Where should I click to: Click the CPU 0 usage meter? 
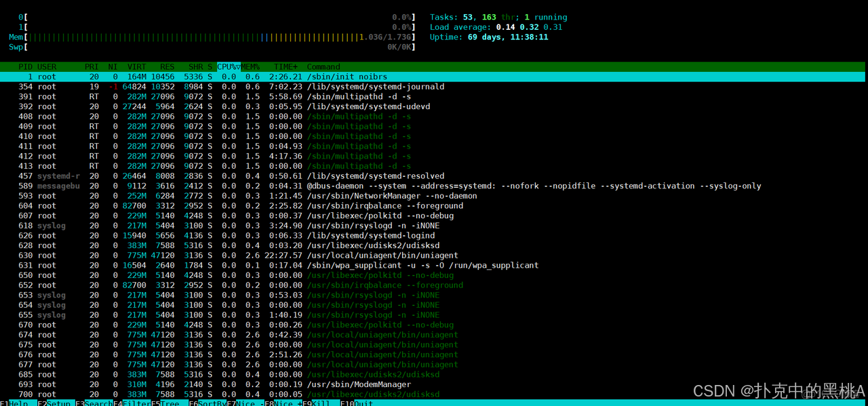[217, 17]
